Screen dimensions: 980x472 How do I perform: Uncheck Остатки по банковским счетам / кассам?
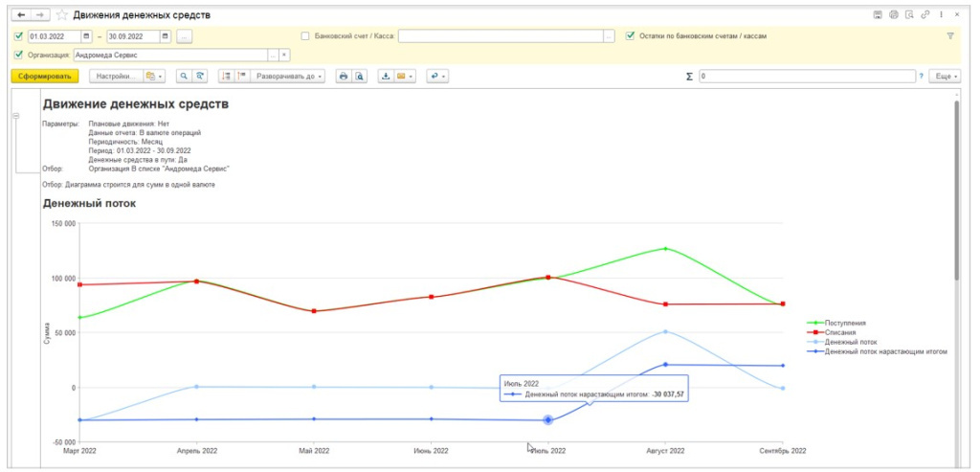(x=630, y=36)
